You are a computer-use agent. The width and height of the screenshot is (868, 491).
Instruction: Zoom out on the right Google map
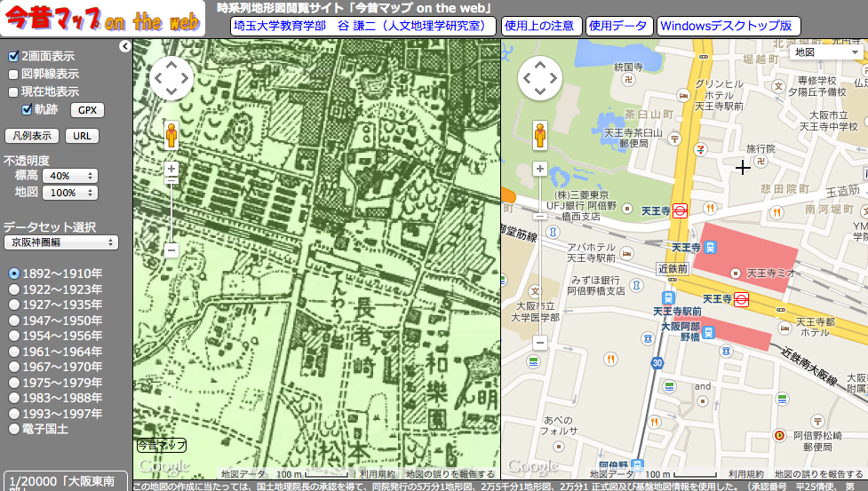pyautogui.click(x=540, y=343)
